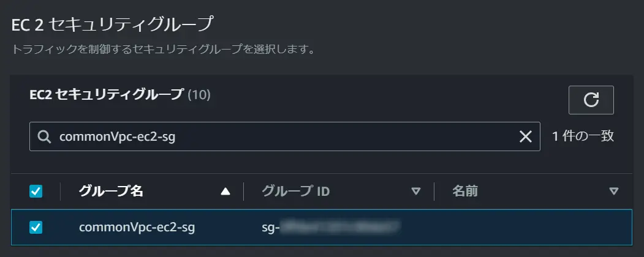Focus the security group search input field
644x257 pixels.
tap(285, 136)
